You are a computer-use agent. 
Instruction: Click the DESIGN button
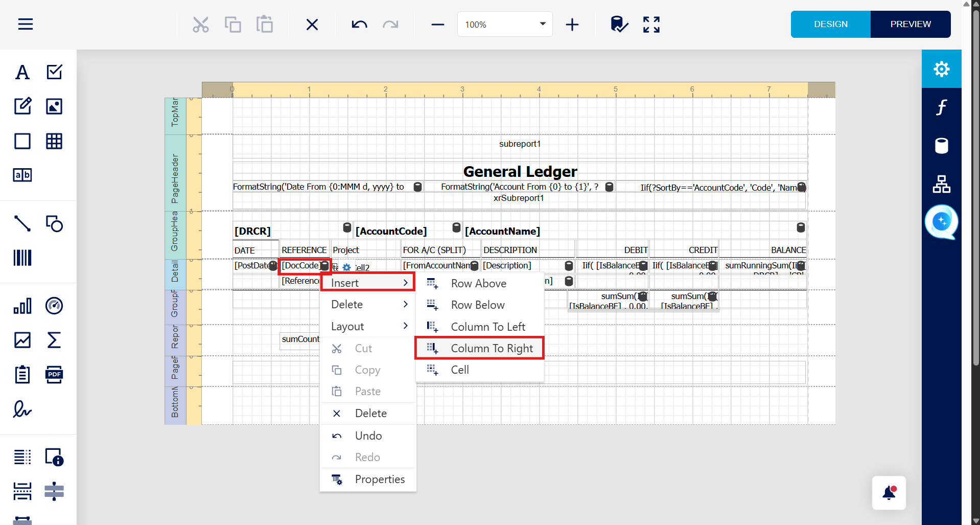point(831,24)
